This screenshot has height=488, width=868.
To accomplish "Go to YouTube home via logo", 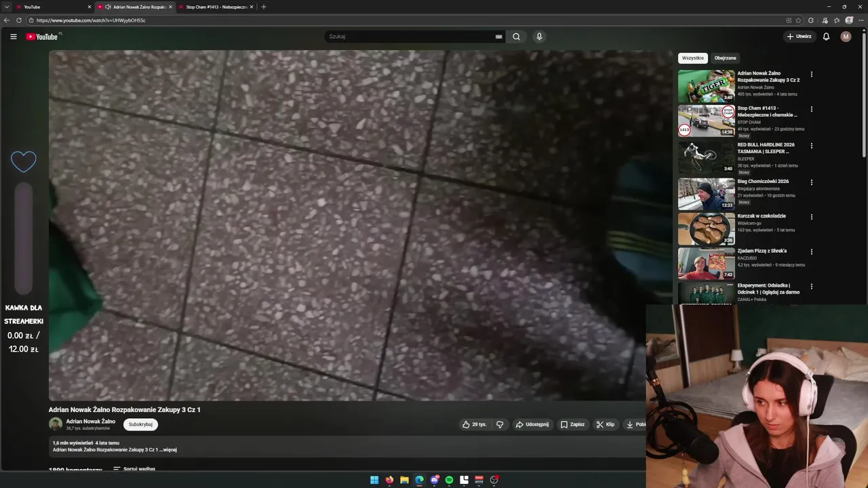I will tap(42, 37).
